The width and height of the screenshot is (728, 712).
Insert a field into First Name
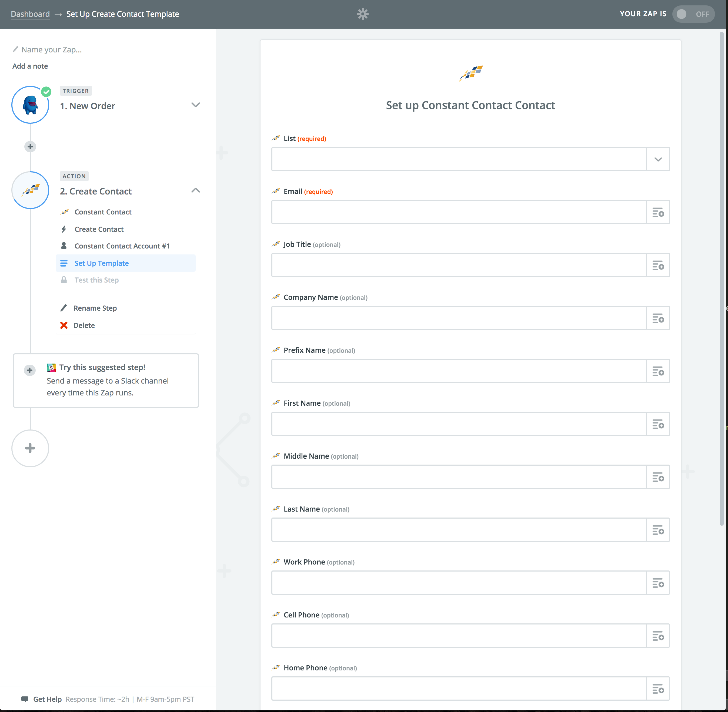pyautogui.click(x=658, y=424)
